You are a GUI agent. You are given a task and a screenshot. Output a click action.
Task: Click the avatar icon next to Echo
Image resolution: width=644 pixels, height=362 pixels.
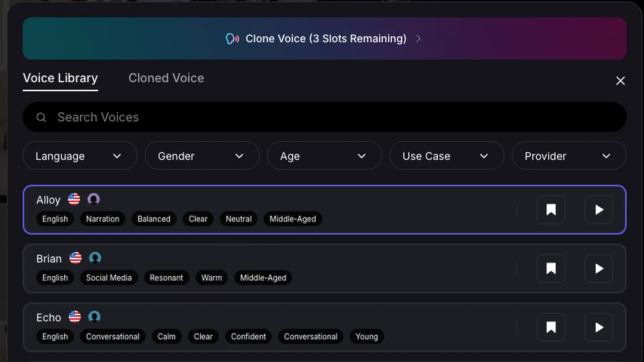pos(94,317)
